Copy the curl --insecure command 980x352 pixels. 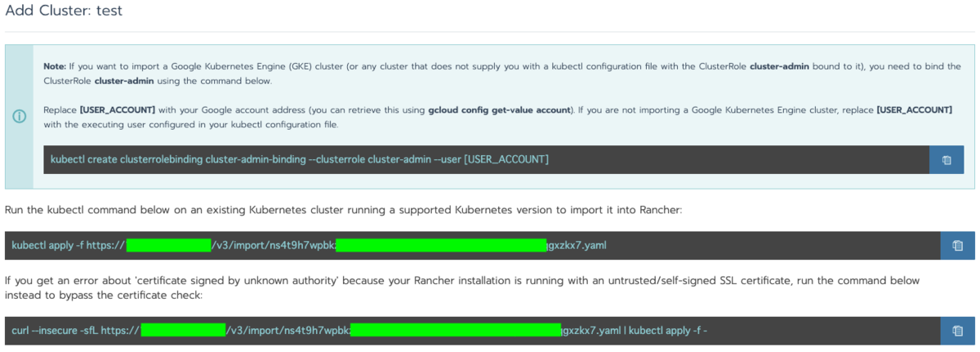point(957,331)
